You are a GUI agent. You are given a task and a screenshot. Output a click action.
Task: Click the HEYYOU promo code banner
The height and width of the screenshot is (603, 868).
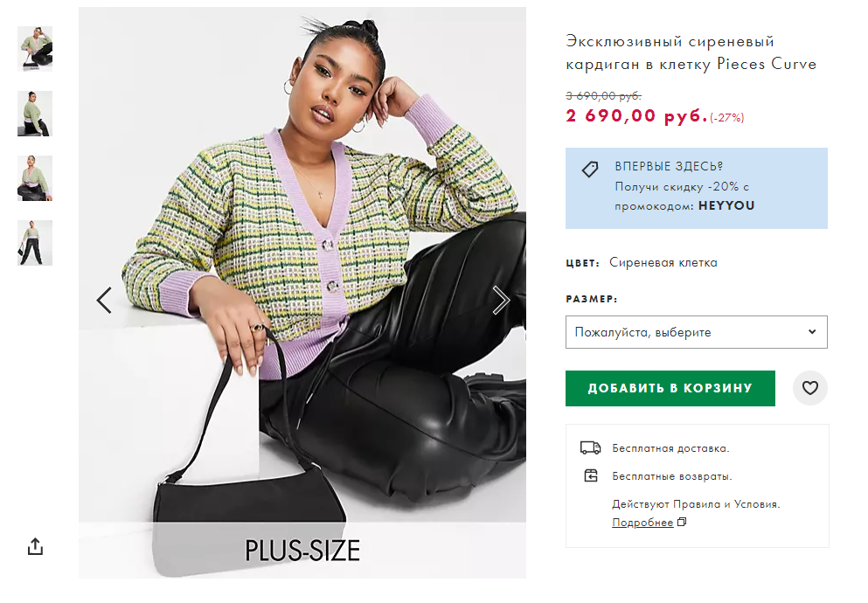click(697, 188)
